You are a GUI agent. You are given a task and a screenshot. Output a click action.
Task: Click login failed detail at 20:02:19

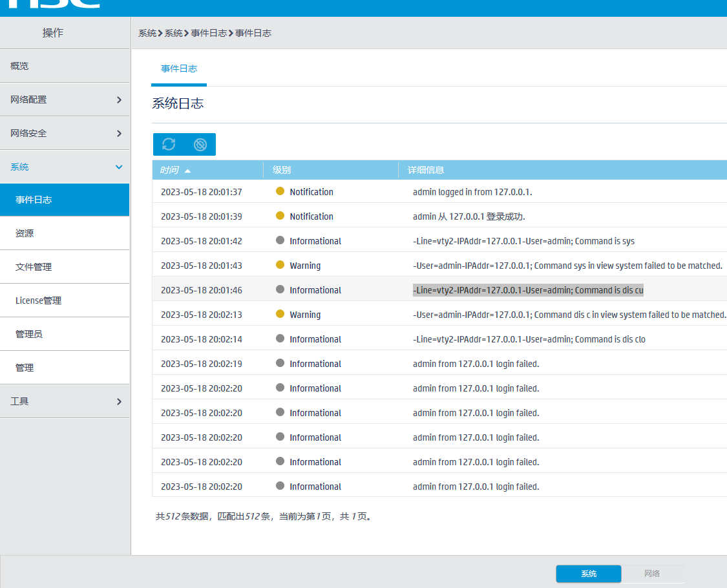[x=476, y=364]
